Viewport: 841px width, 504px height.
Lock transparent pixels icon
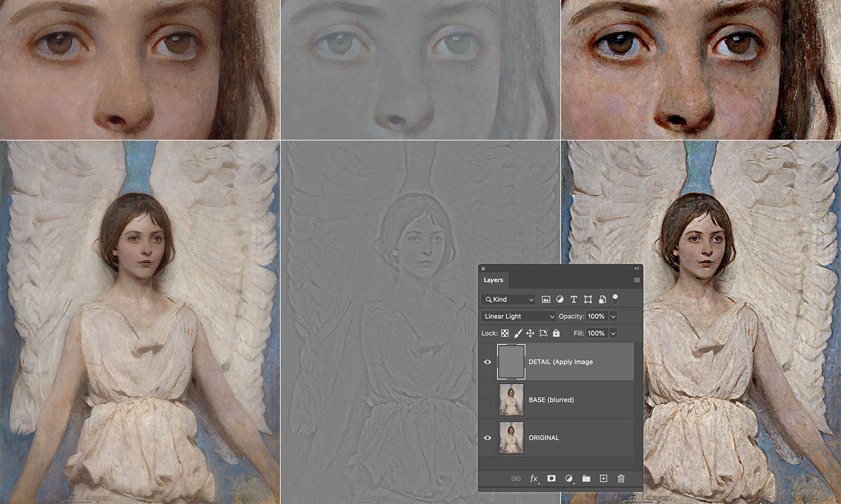505,333
